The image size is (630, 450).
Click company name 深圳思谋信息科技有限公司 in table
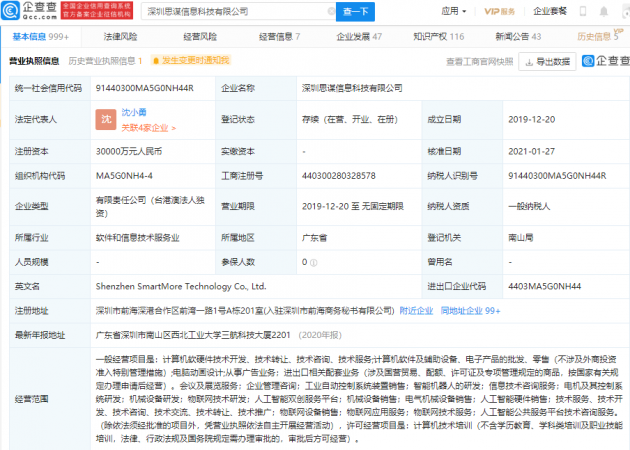click(x=352, y=88)
